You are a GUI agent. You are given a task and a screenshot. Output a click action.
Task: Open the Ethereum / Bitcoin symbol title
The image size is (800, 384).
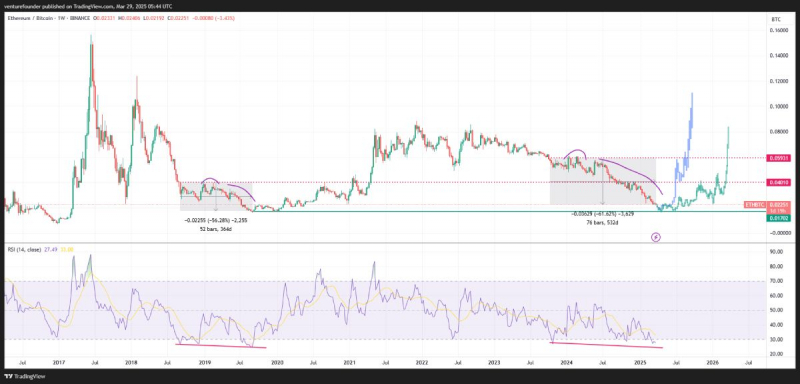(31, 18)
